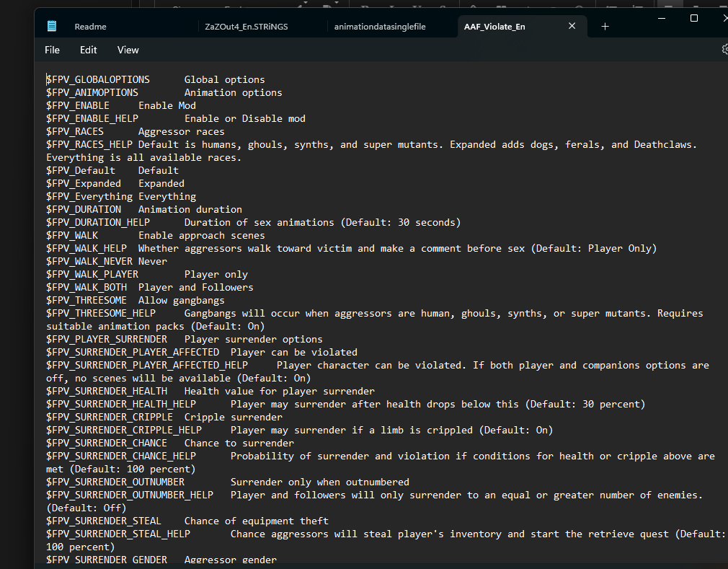This screenshot has width=728, height=569.
Task: Click the $FPV_SURRENDER_PLAYER_AFFECTED_HELP key
Action: 147,366
